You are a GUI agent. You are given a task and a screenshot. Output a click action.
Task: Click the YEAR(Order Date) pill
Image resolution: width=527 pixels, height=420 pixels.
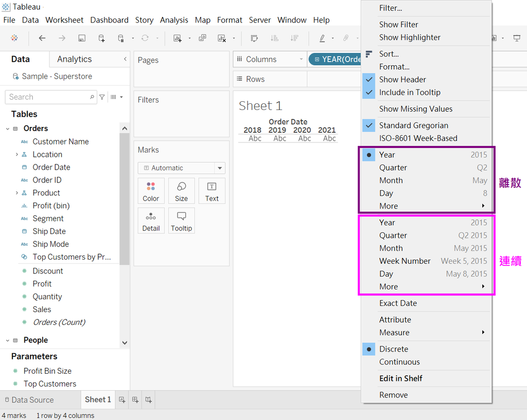coord(335,60)
